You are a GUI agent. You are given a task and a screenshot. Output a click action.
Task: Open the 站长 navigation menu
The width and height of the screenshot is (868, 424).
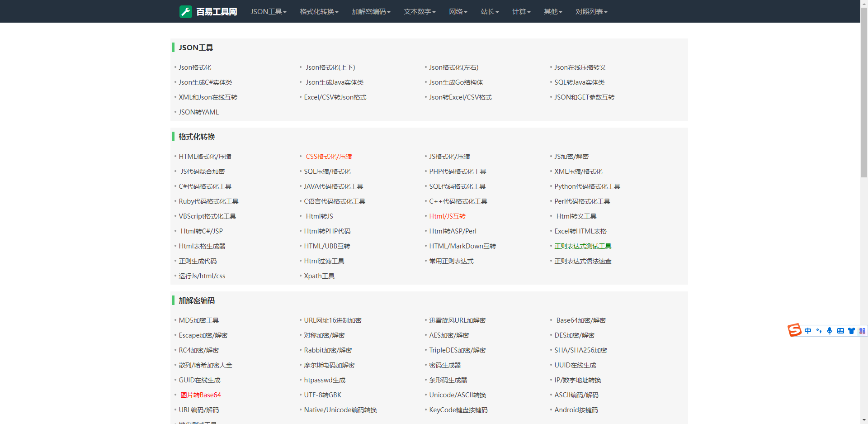[x=489, y=11]
